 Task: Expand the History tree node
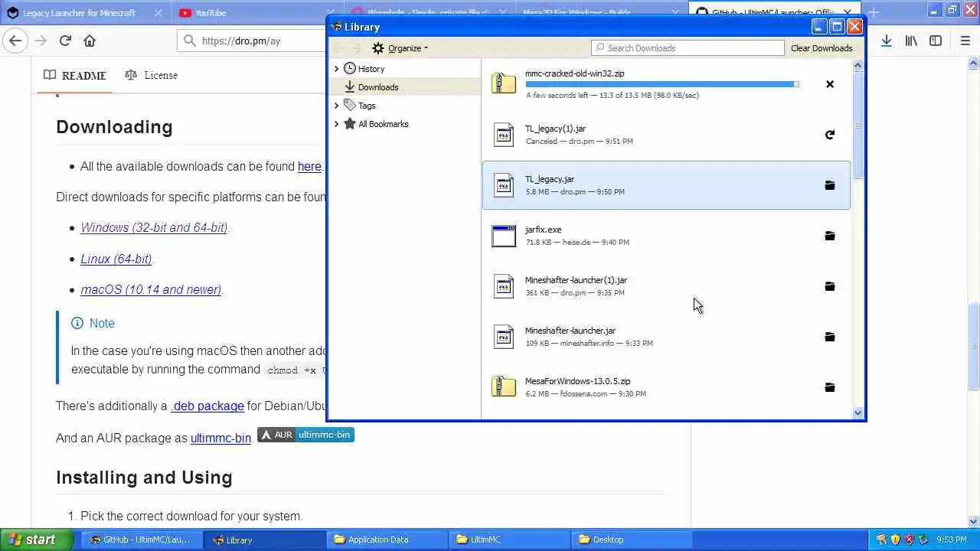click(x=336, y=69)
